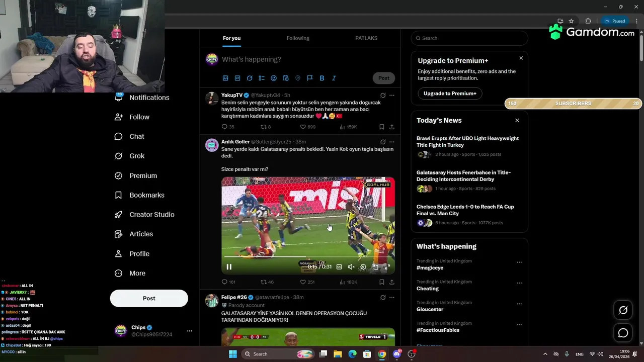The image size is (644, 362).
Task: Share the YakupTV post
Action: [x=392, y=127]
